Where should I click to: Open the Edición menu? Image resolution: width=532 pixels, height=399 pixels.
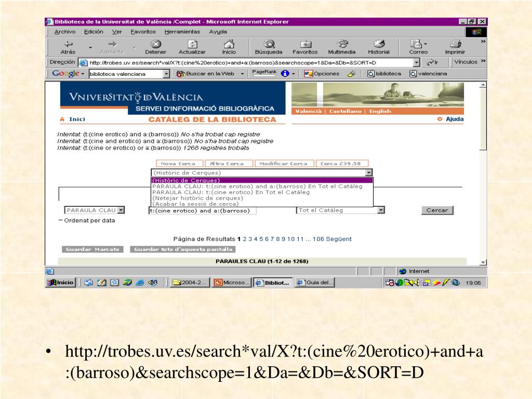94,32
